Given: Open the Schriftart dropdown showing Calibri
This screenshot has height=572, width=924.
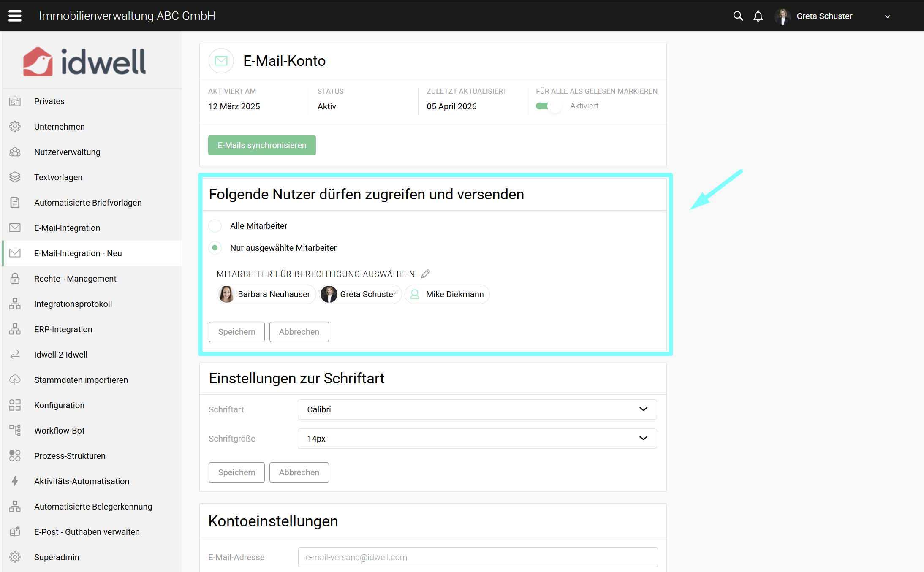Looking at the screenshot, I should 477,409.
